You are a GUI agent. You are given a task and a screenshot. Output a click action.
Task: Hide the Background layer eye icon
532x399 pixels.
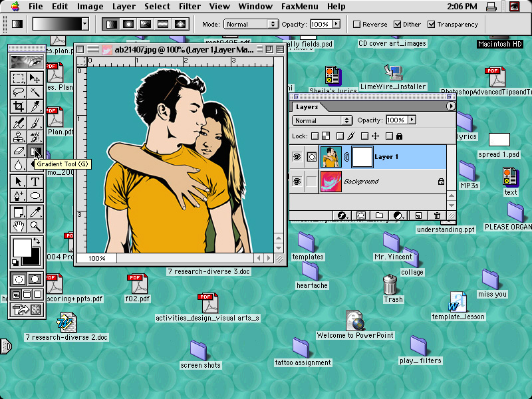(x=297, y=182)
